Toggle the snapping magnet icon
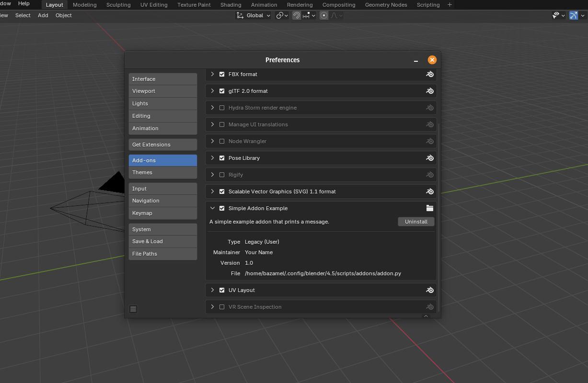Screen dimensions: 588x383 [297, 15]
